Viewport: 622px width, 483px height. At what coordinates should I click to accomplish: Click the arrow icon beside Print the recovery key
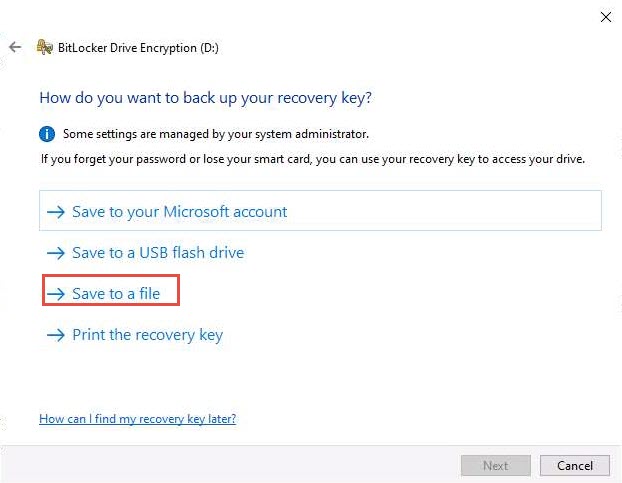[56, 335]
